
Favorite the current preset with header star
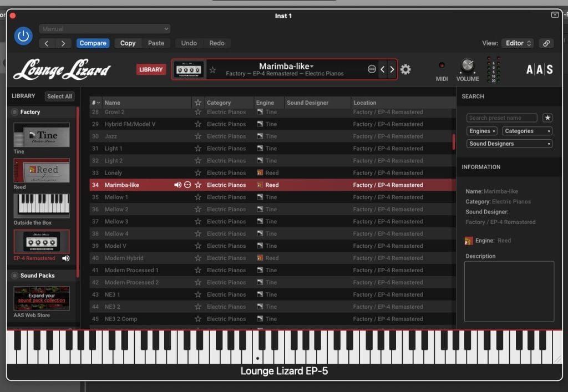[212, 70]
